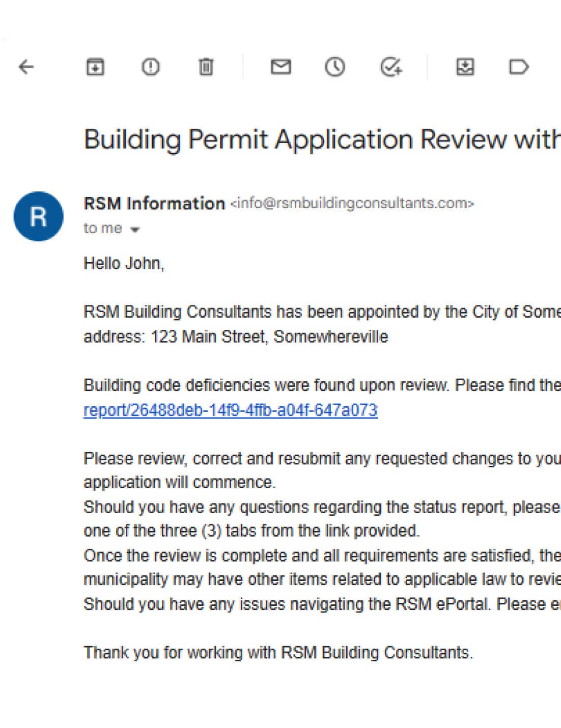The width and height of the screenshot is (561, 728).
Task: Move the email to a folder
Action: pyautogui.click(x=465, y=66)
